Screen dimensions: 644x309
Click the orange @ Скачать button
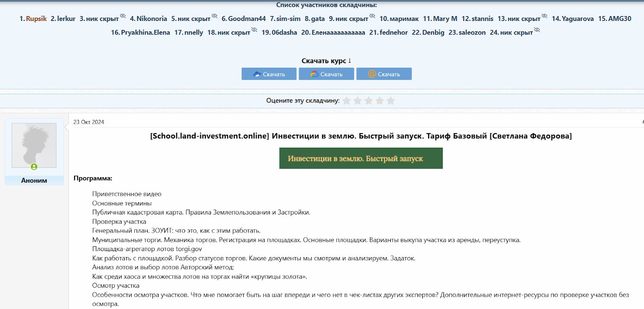pos(384,74)
